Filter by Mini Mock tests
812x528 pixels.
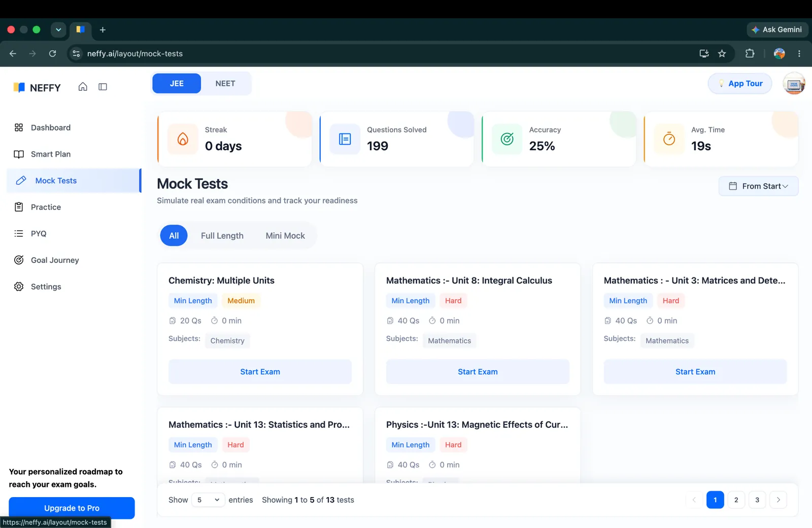point(285,236)
